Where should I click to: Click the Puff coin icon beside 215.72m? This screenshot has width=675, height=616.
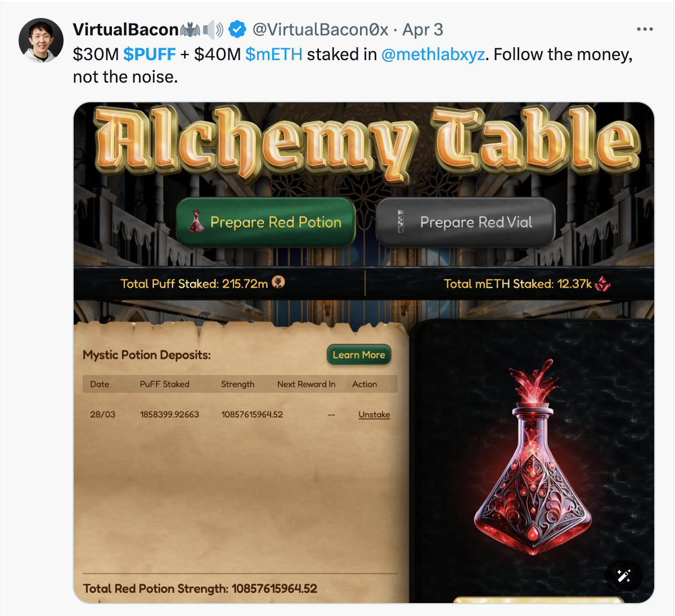(x=278, y=283)
